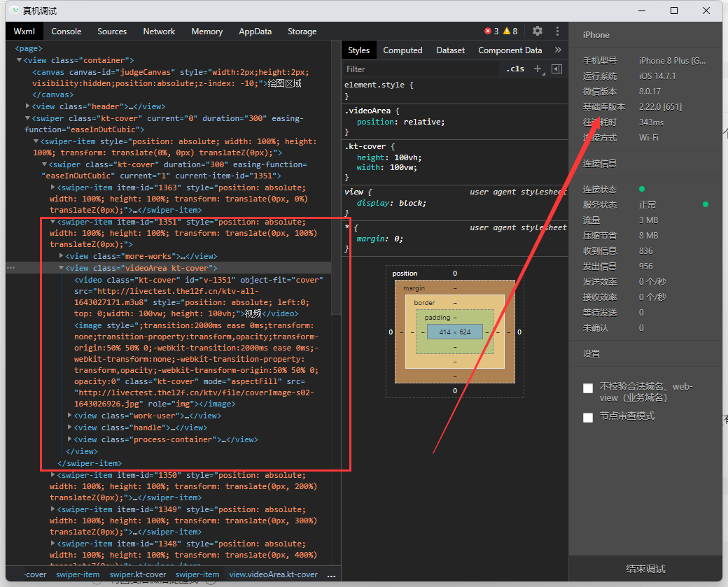The width and height of the screenshot is (728, 587).
Task: Toggle the computed styles sidebar icon
Action: point(556,69)
